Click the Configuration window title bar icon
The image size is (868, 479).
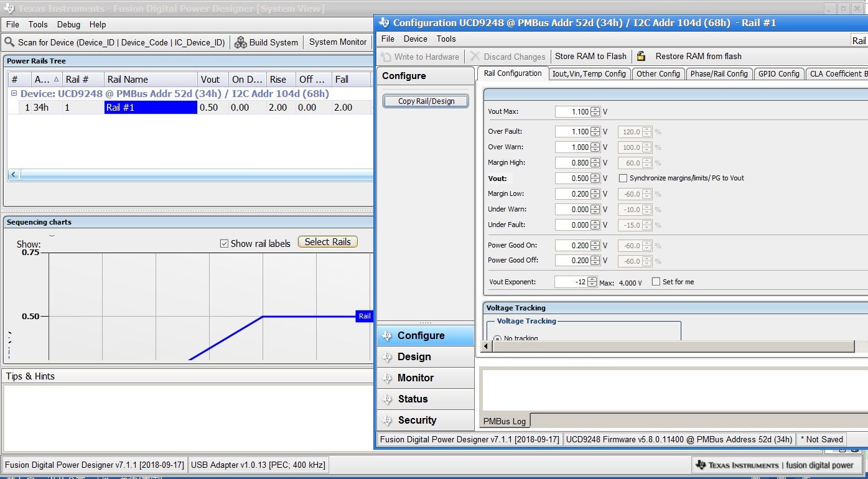(384, 23)
